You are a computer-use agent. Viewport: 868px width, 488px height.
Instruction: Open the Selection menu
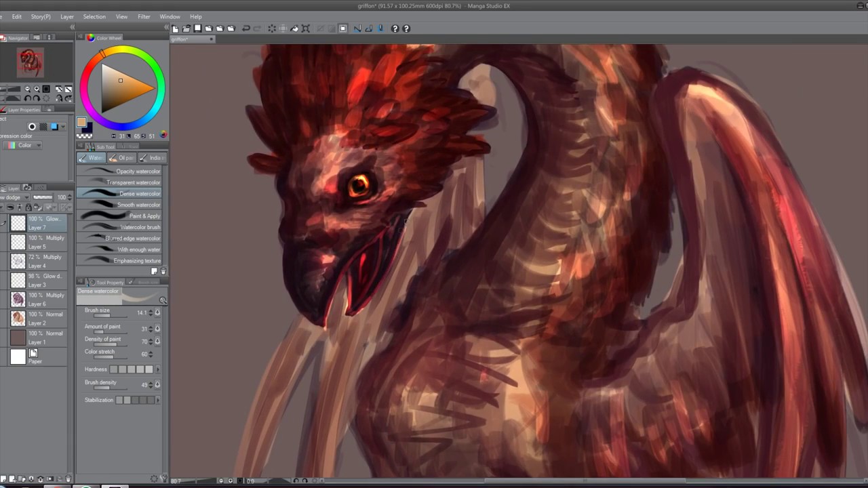(x=94, y=16)
